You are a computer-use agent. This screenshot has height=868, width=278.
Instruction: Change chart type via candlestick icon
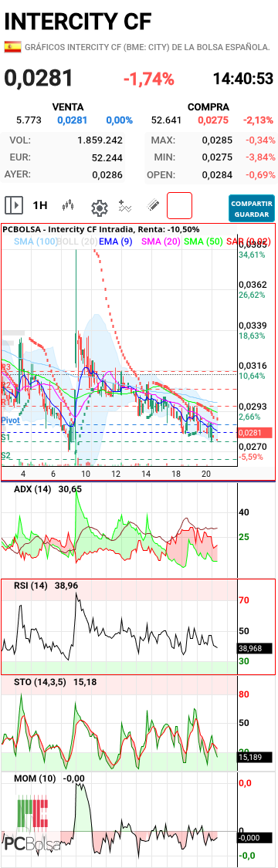click(68, 206)
